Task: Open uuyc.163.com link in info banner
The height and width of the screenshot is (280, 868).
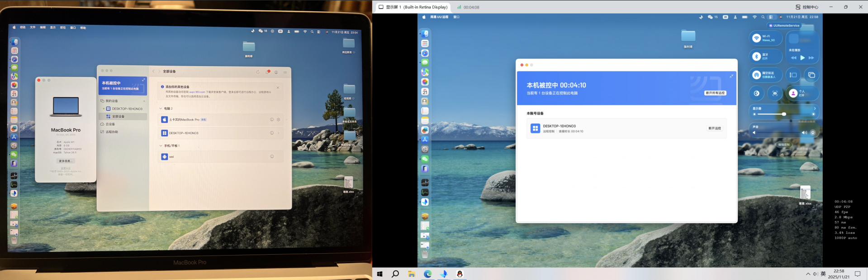Action: [197, 92]
